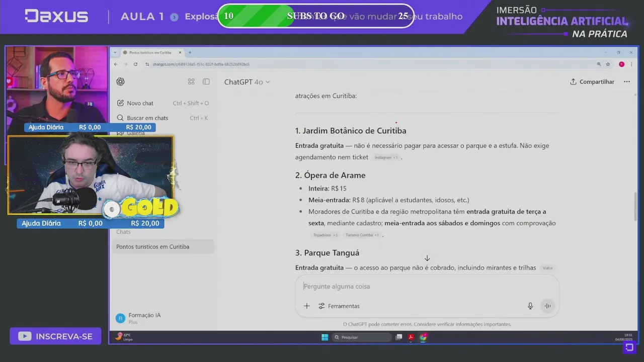
Task: Click the site info icon beside URL
Action: (147, 64)
